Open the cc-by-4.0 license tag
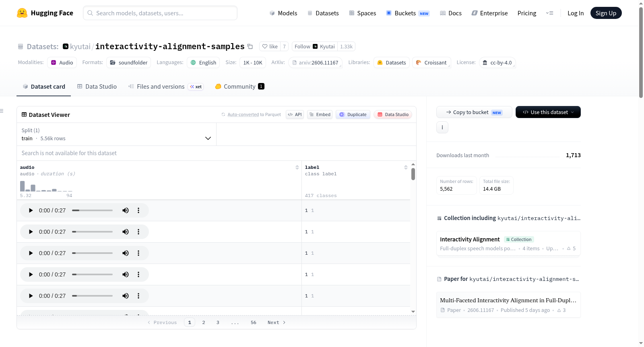Screen dimensions: 644x347 pos(497,62)
